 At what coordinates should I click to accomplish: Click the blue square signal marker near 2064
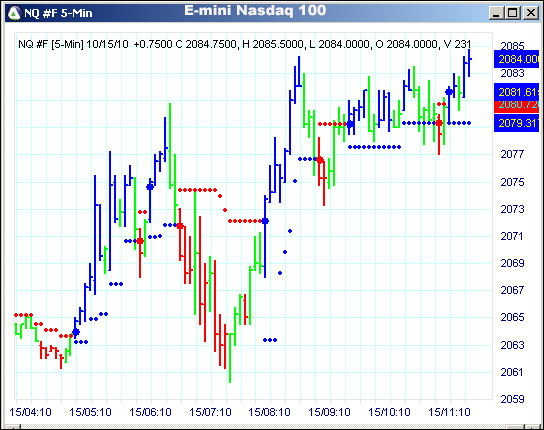[76, 332]
